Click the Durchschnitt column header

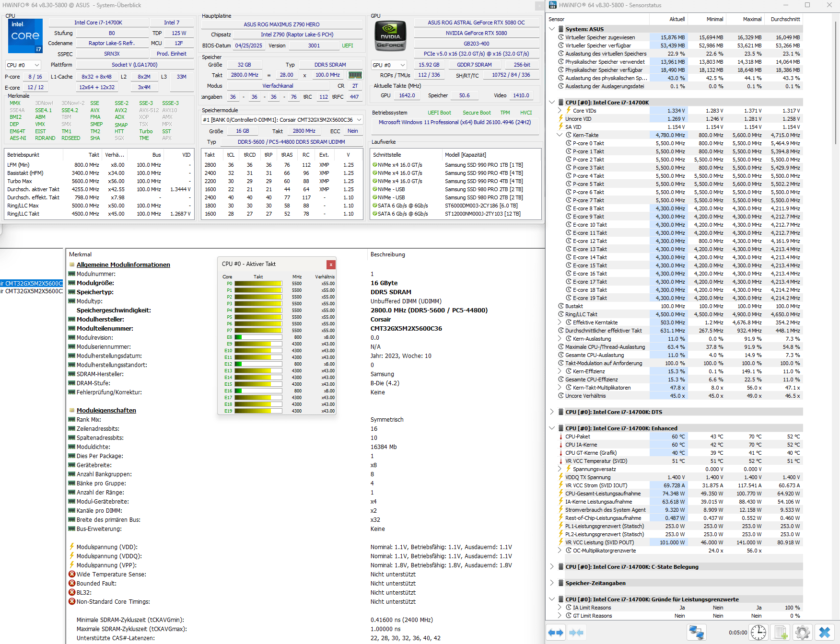click(x=783, y=19)
